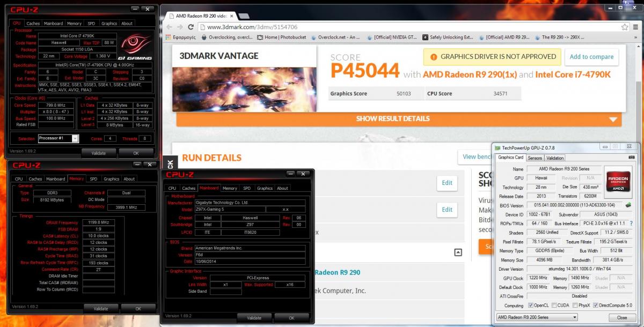Open About tab in the CPU-Z CPU window
The width and height of the screenshot is (644, 327).
coord(127,24)
